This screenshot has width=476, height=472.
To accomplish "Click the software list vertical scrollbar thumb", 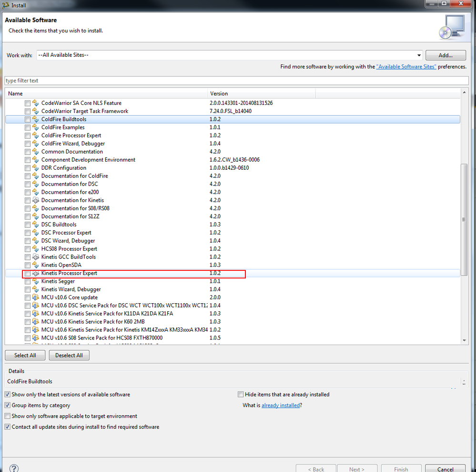I will [464, 220].
